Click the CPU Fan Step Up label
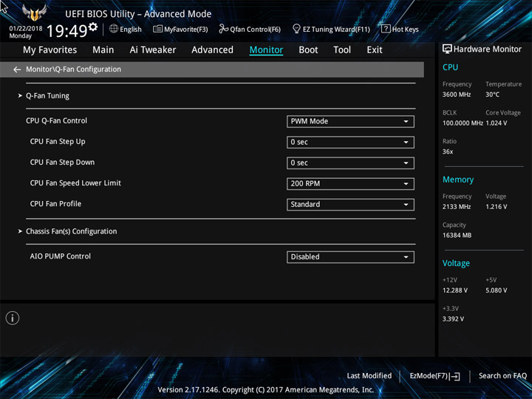This screenshot has width=532, height=399. (x=58, y=141)
